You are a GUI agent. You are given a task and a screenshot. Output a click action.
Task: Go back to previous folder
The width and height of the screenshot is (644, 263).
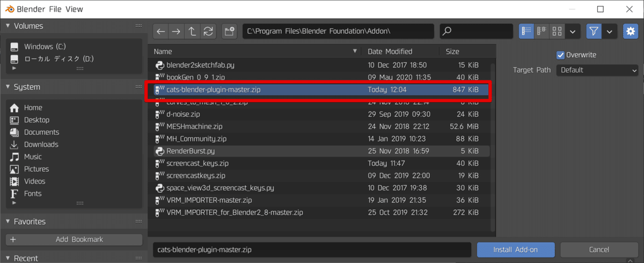point(161,32)
